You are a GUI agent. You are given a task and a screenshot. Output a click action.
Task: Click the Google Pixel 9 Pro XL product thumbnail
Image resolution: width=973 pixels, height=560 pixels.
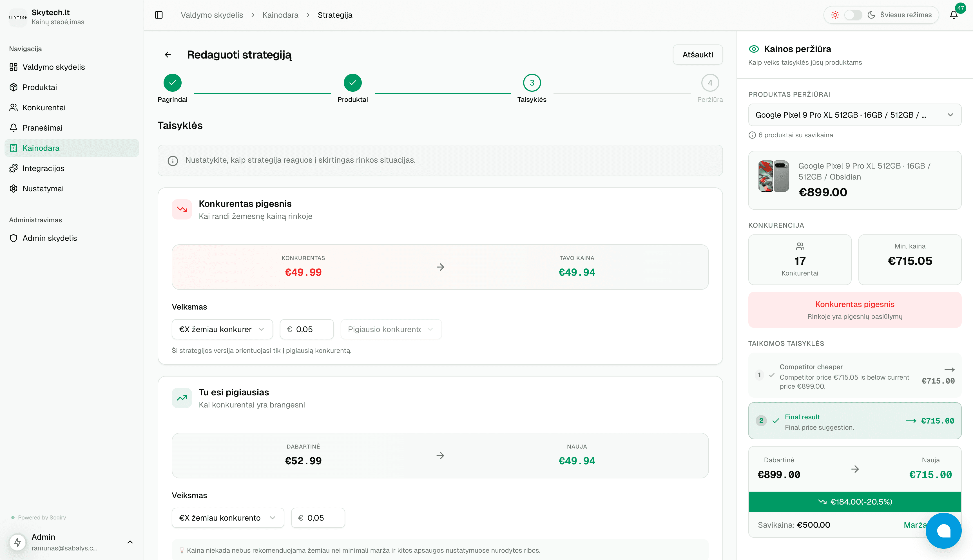tap(773, 176)
